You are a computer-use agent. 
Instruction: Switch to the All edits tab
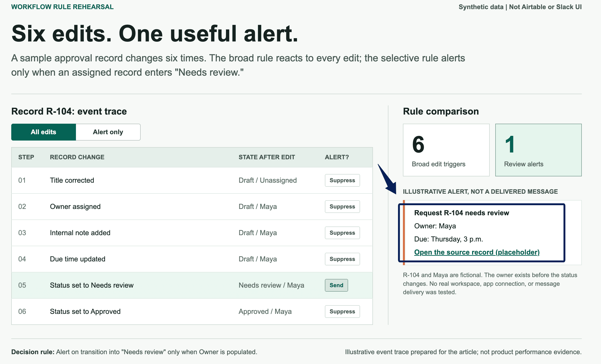pyautogui.click(x=43, y=132)
